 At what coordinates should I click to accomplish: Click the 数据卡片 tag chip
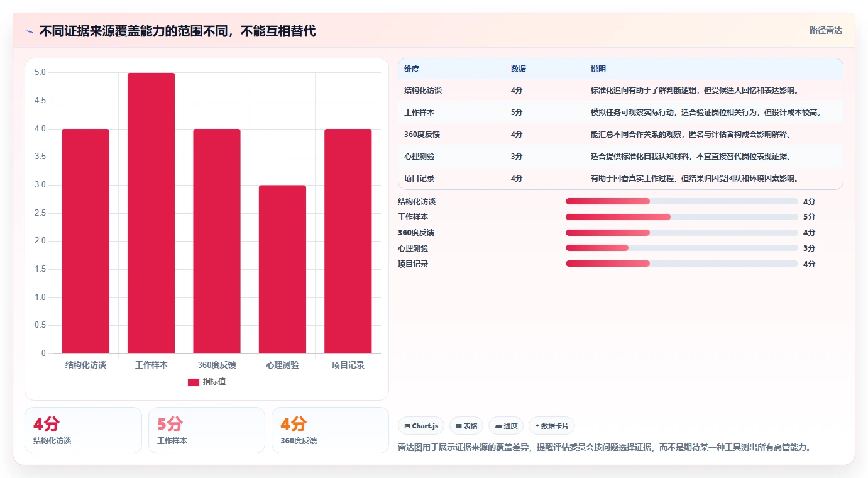click(x=552, y=426)
